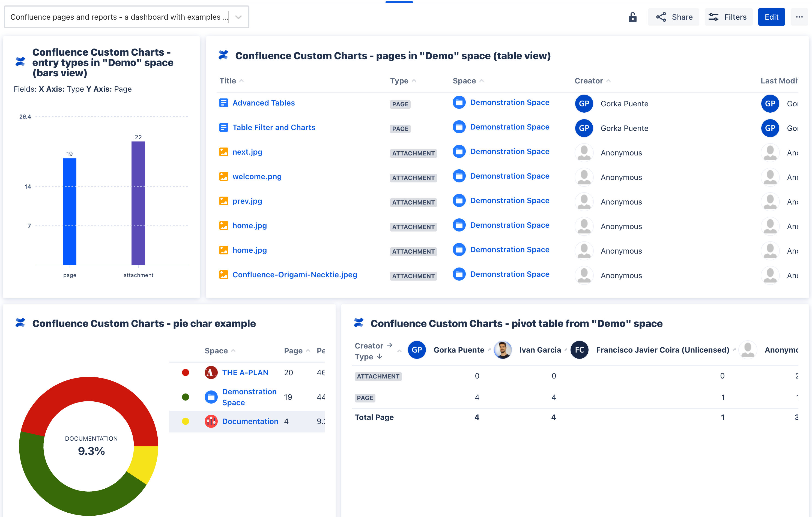Viewport: 812px width, 517px height.
Task: Click the Share icon in the top toolbar
Action: pyautogui.click(x=661, y=17)
